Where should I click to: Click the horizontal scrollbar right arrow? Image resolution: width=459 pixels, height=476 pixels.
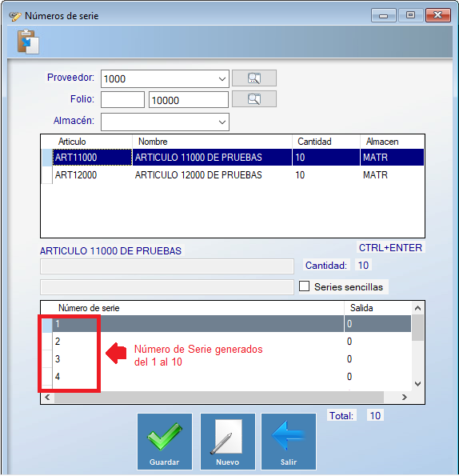[404, 397]
